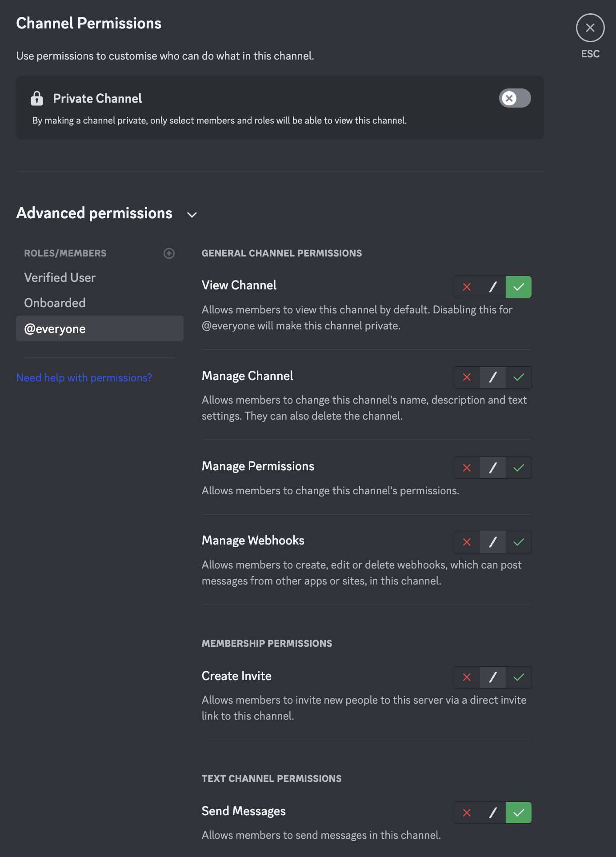The image size is (616, 857).
Task: Allow Manage Permissions with green checkmark
Action: coord(519,468)
